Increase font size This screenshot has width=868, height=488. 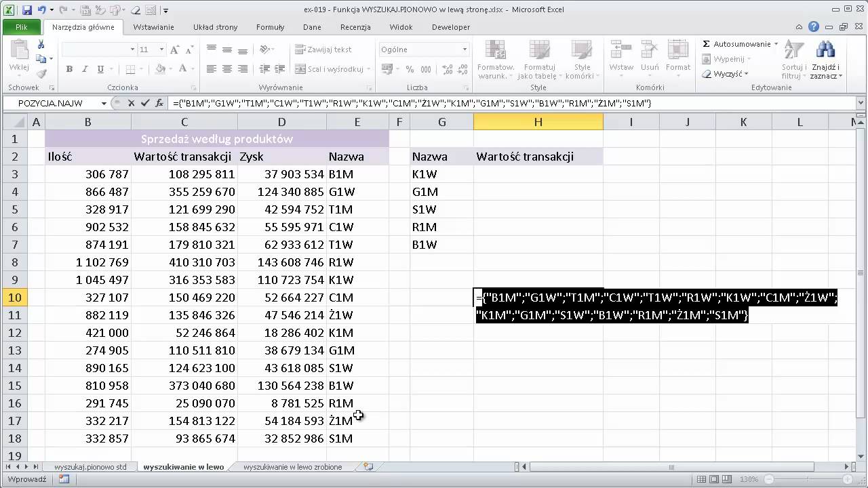coord(174,49)
